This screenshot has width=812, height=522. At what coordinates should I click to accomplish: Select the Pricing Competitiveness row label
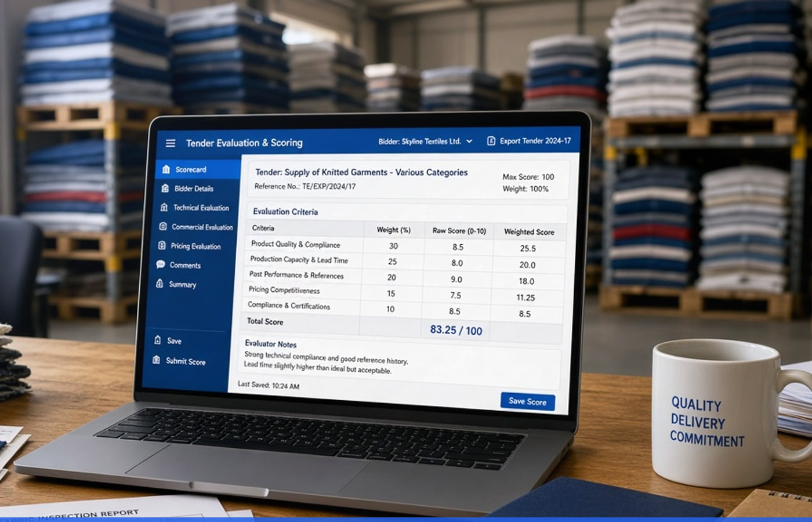284,290
